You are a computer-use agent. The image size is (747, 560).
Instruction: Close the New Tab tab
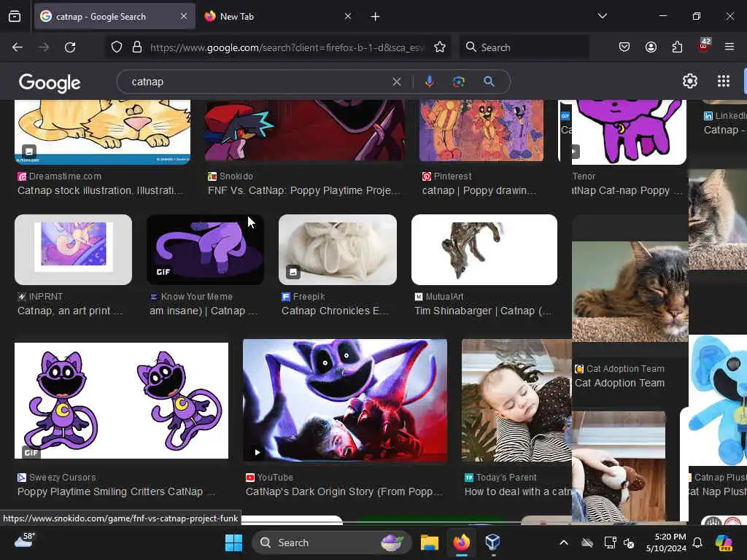pos(348,17)
